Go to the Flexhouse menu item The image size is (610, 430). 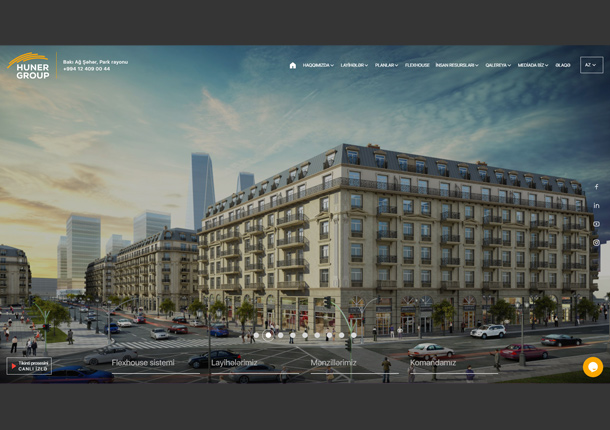pyautogui.click(x=417, y=65)
